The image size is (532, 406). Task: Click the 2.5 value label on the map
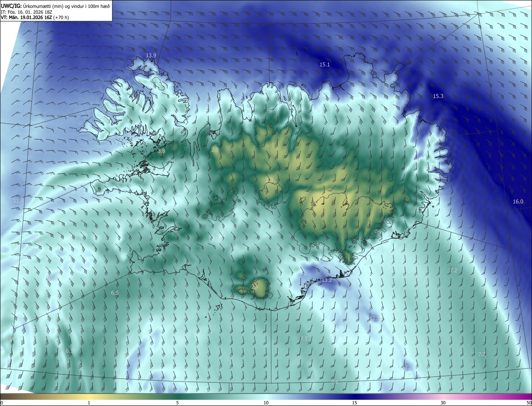(215, 149)
